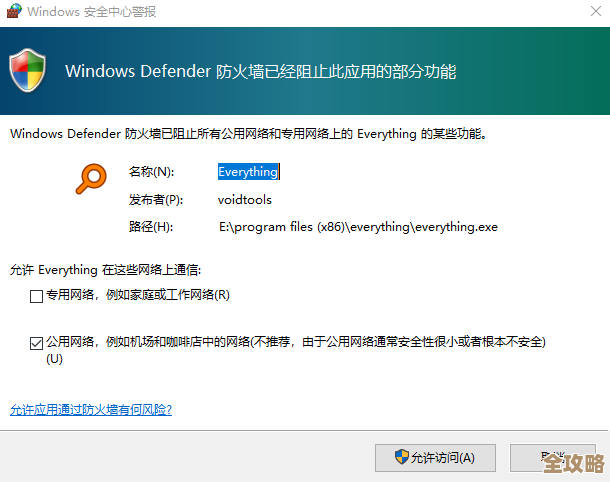
Task: Click the path E:\program files (x86)\everything\everything.exe
Action: point(358,227)
